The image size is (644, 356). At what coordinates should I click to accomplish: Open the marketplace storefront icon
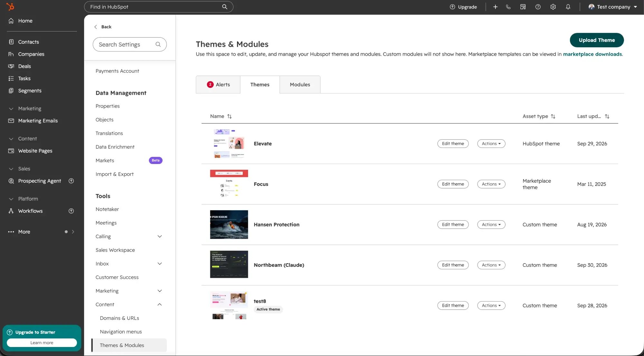coord(523,7)
